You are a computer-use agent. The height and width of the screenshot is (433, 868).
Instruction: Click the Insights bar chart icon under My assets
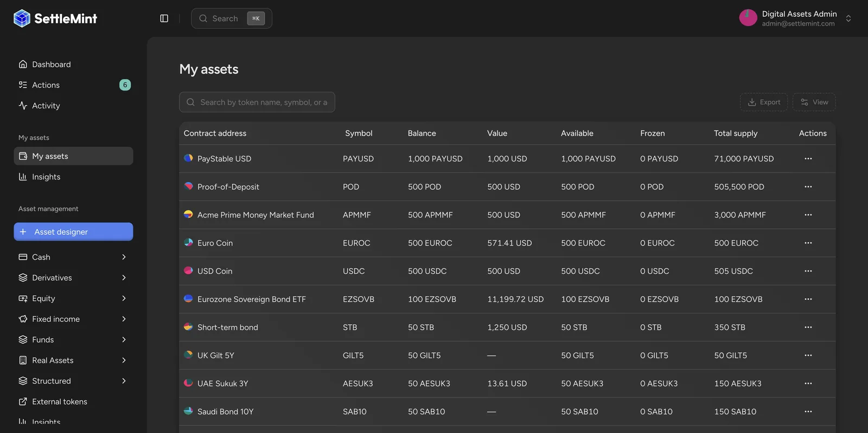click(x=23, y=177)
